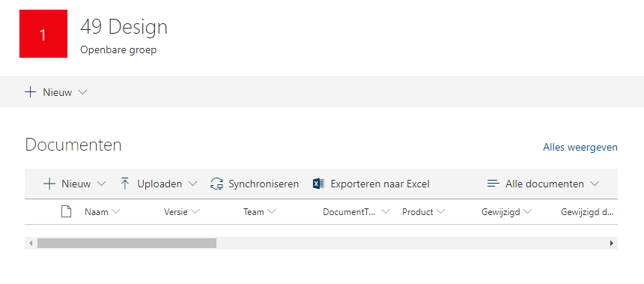Viewport: 644px width, 284px height.
Task: Click the Exporteren naar Excel button
Action: [x=371, y=184]
